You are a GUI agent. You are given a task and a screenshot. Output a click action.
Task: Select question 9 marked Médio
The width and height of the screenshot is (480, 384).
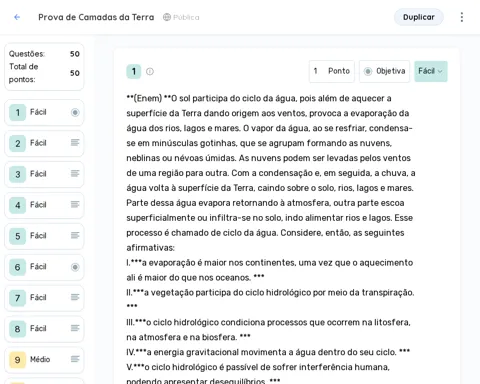(44, 360)
